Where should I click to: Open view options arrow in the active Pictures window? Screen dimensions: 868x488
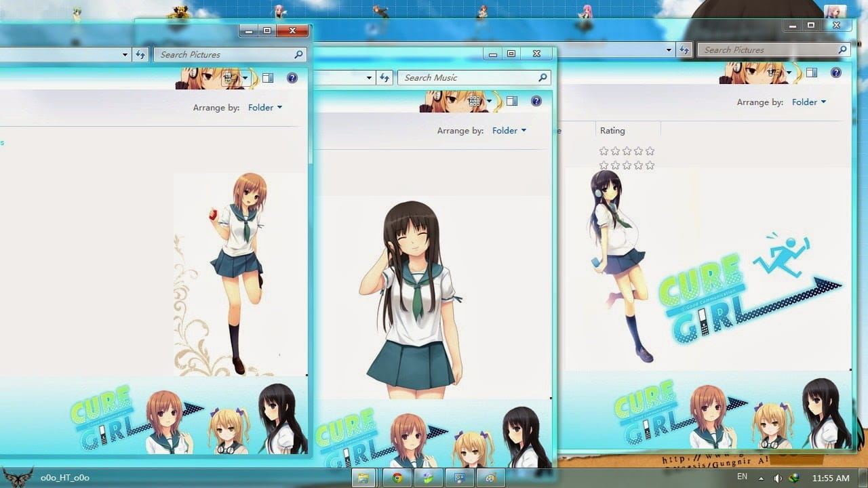(x=245, y=78)
